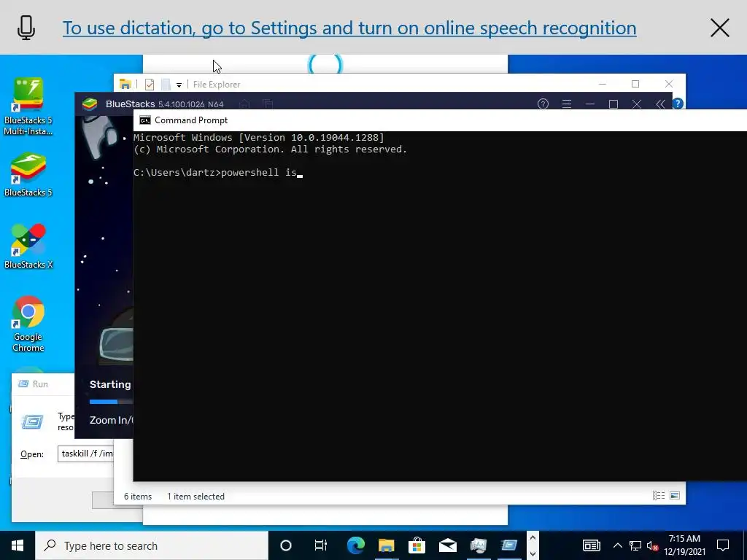Open Task View from the taskbar
The width and height of the screenshot is (747, 560).
coord(321,545)
